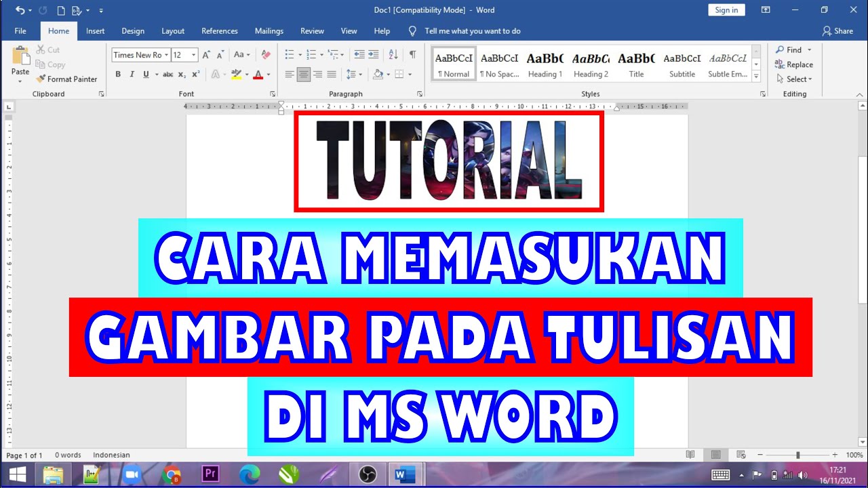
Task: Increase paragraph indent
Action: (374, 55)
